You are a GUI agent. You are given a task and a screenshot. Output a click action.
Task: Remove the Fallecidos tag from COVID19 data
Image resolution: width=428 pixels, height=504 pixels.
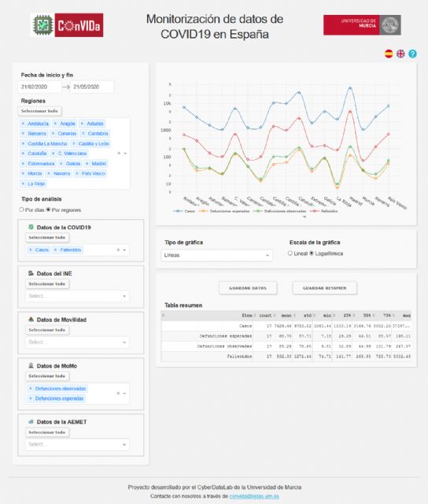click(x=55, y=250)
